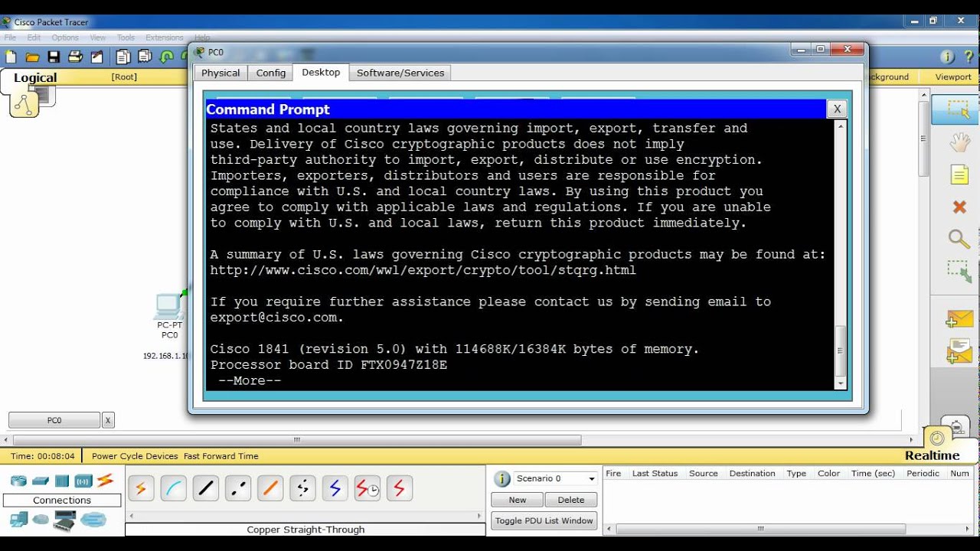Viewport: 980px width, 551px height.
Task: Select Hubs device category icon
Action: [62, 481]
